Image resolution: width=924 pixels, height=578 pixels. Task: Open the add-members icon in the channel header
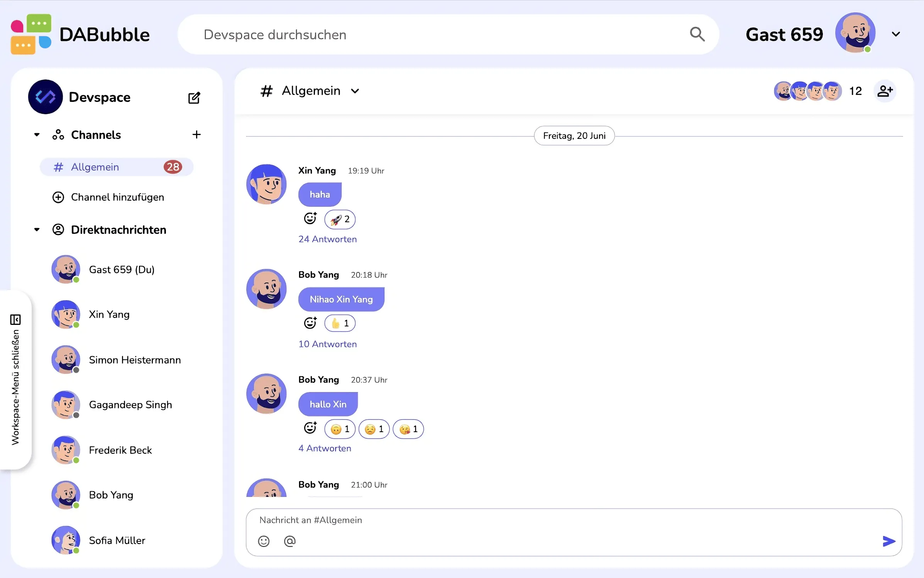tap(885, 91)
